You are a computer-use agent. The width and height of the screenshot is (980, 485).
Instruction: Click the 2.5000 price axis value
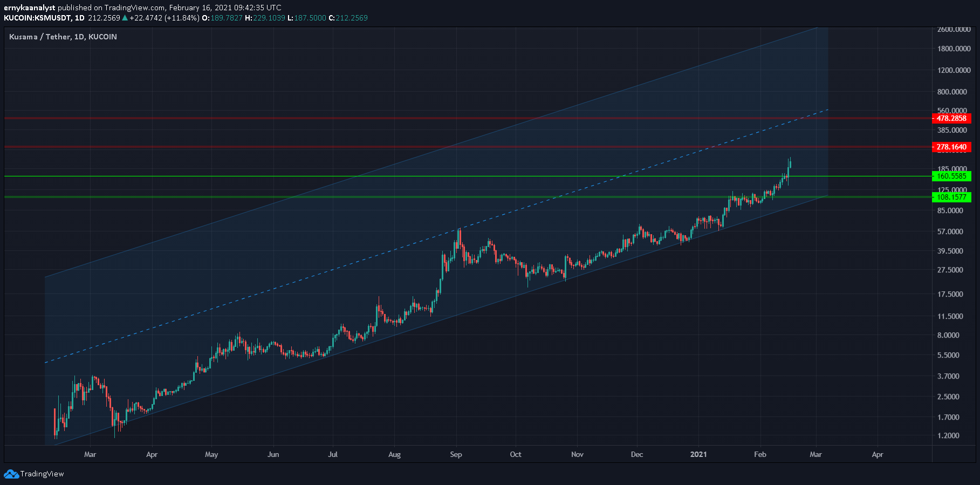click(x=949, y=397)
